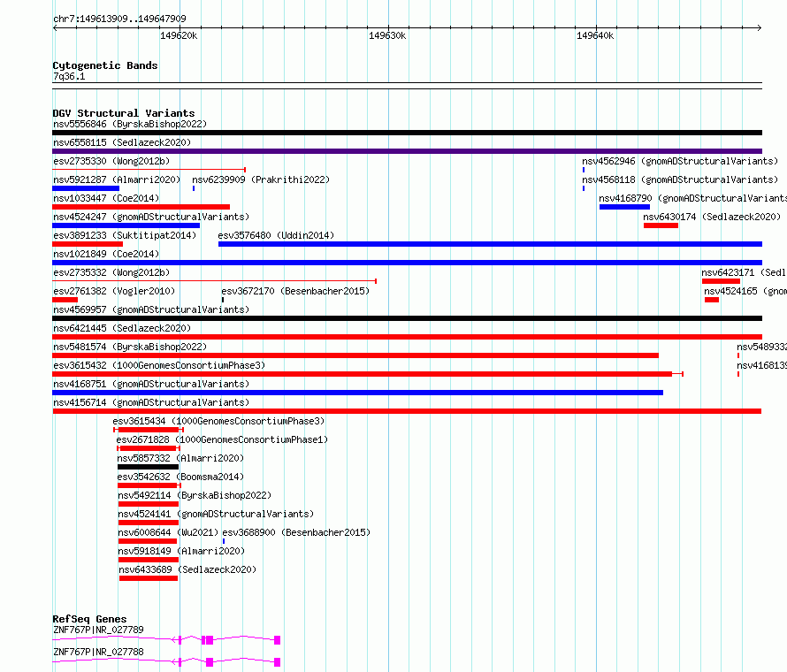
Task: Open esv3542632 (Boomsma2014) variant
Action: 180,477
